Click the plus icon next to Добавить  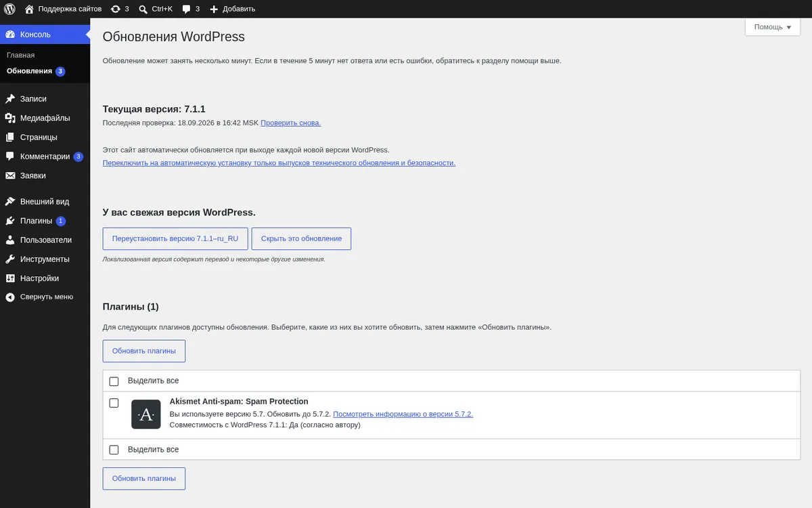click(x=214, y=9)
